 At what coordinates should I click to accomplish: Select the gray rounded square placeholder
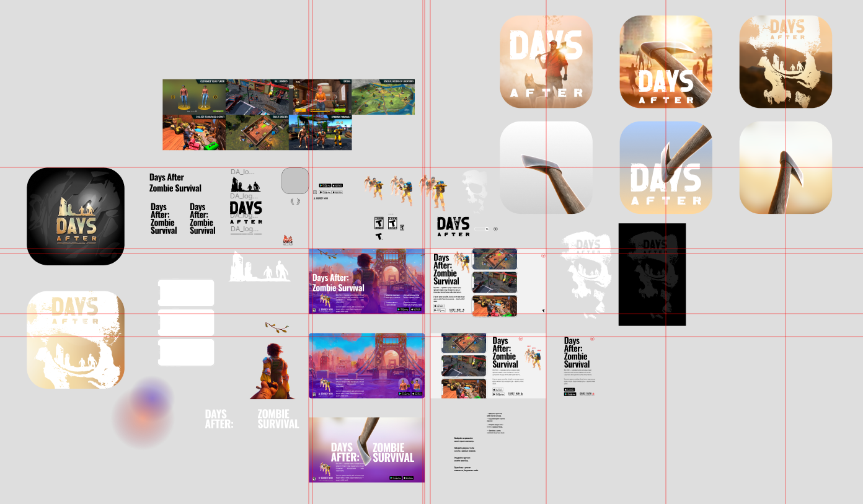click(295, 180)
